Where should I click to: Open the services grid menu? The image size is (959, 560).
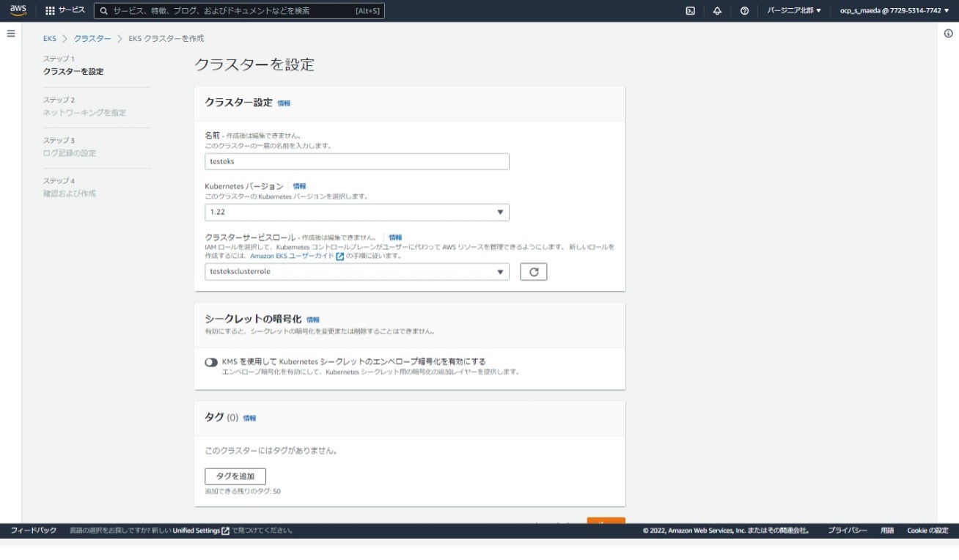(x=65, y=11)
